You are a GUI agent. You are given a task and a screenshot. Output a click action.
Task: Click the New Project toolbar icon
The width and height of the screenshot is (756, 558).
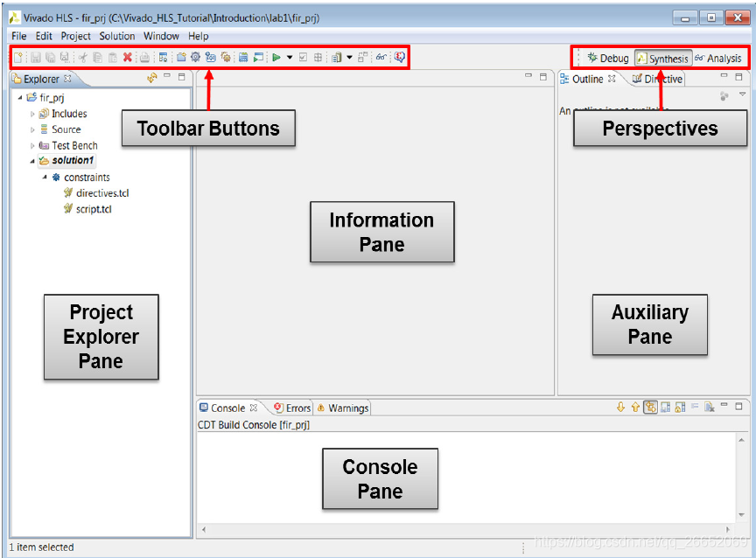(x=18, y=58)
